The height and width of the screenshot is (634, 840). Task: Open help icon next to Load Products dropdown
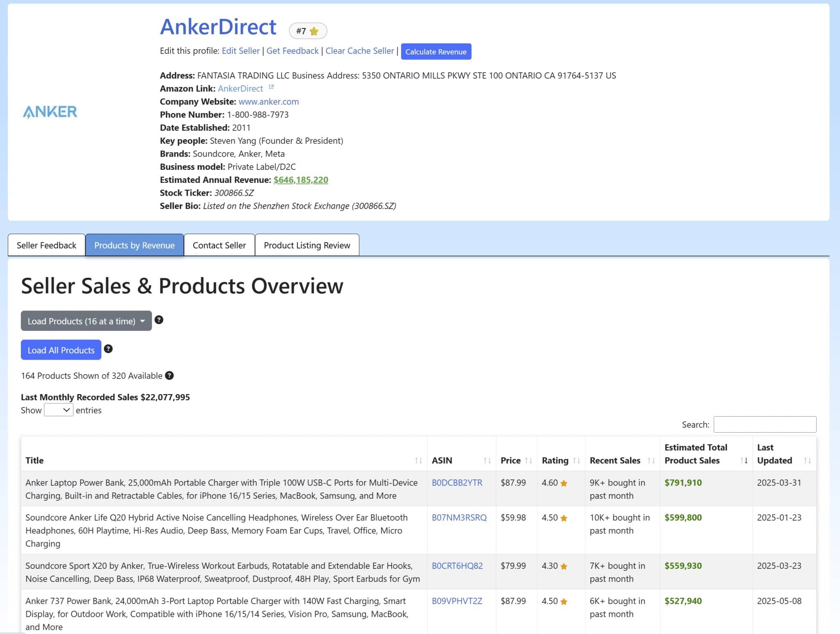pos(159,320)
